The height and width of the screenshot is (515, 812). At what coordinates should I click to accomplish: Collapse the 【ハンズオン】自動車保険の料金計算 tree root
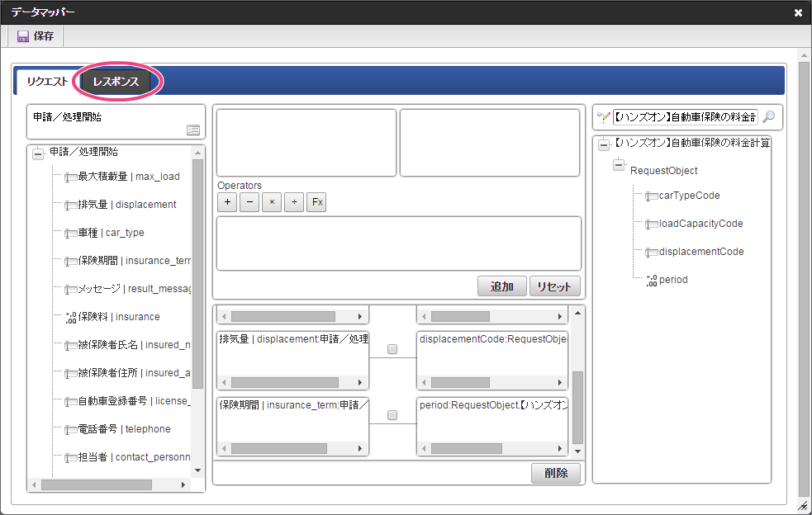click(604, 144)
